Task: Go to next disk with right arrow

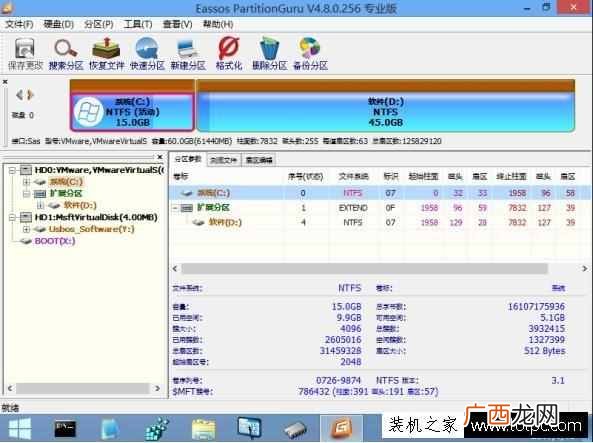Action: coord(30,95)
